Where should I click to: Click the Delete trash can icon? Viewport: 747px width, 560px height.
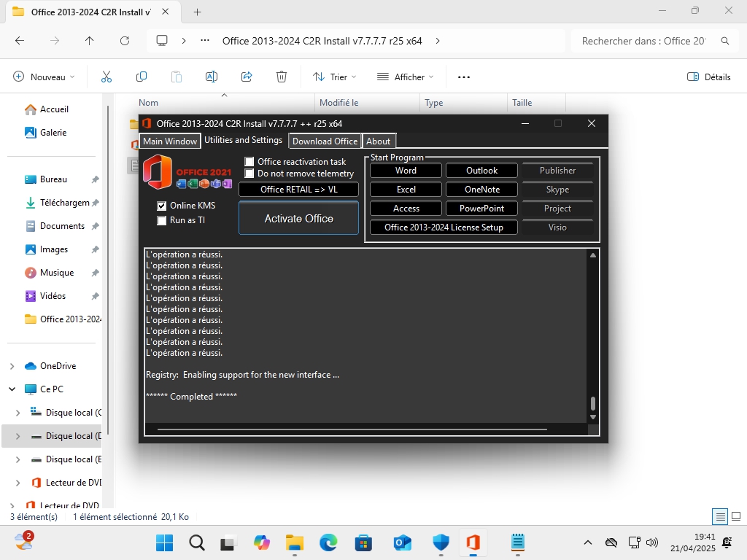[x=282, y=77]
